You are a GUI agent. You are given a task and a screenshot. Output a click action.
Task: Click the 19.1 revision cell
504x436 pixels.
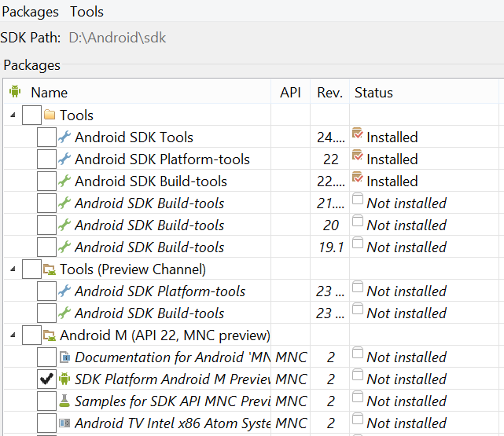[x=331, y=247]
